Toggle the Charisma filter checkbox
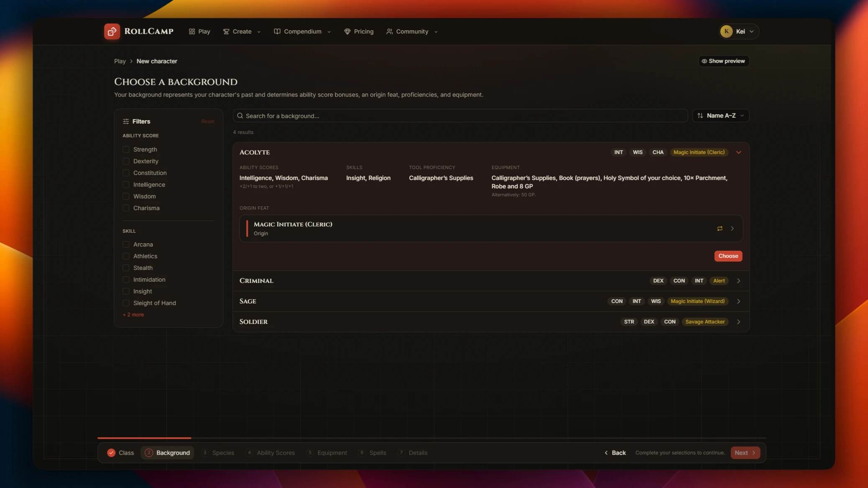 126,208
